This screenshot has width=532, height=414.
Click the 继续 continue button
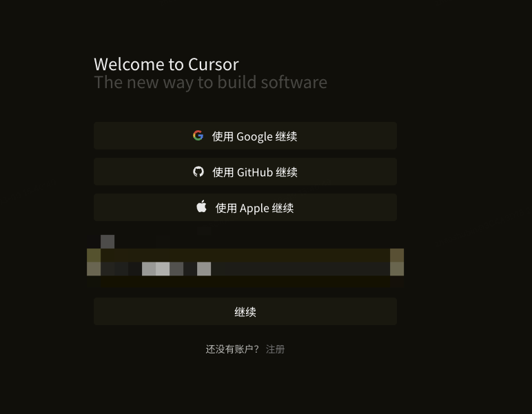245,311
